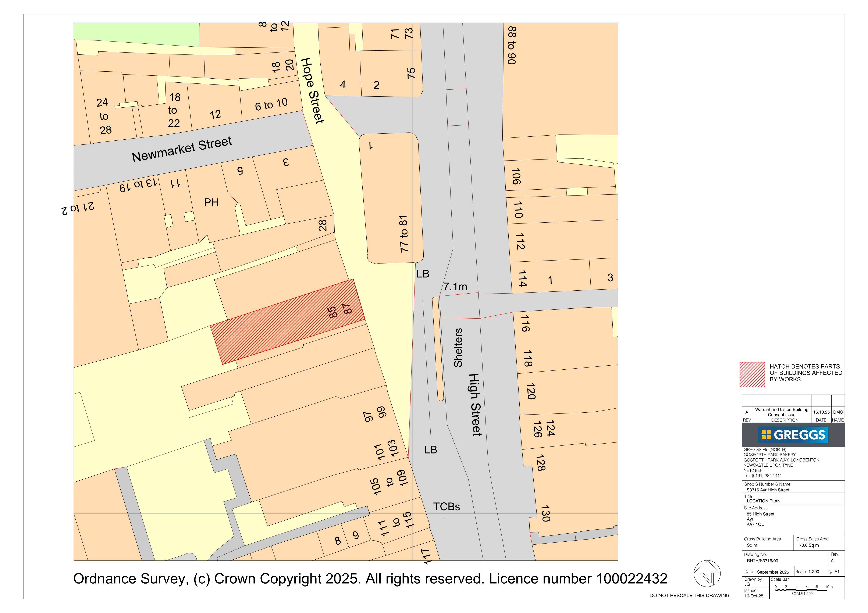868x613 pixels.
Task: Click the 'TCBs' map label
Action: [x=447, y=506]
